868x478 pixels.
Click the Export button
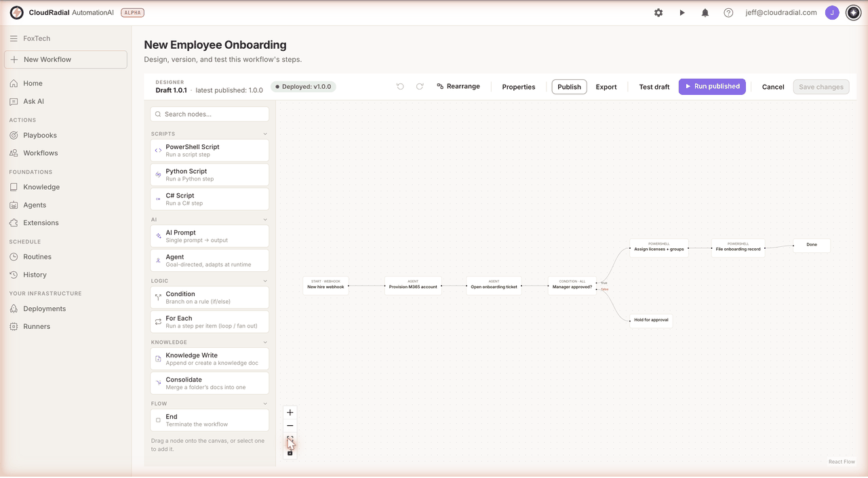pyautogui.click(x=606, y=87)
